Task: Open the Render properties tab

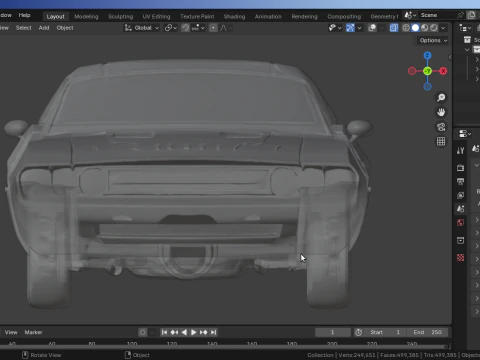Action: [x=461, y=168]
